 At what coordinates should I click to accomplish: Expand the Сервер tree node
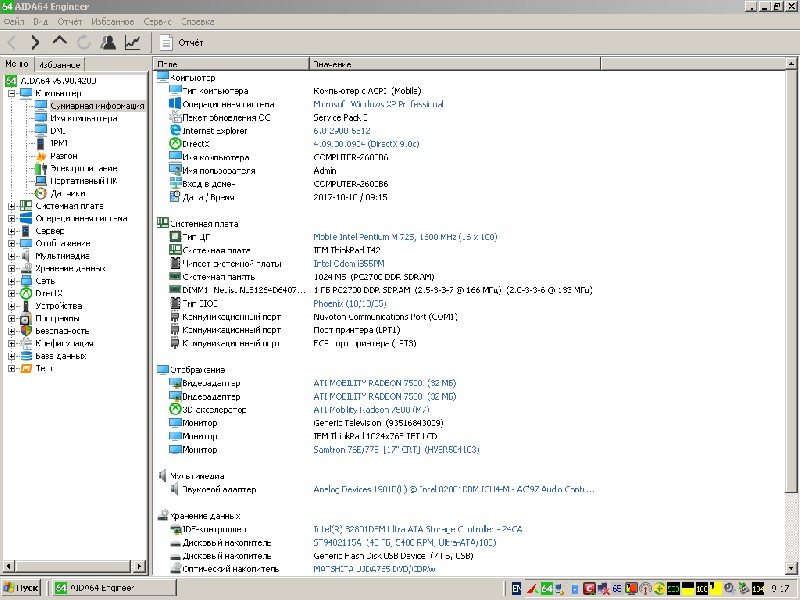[12, 231]
